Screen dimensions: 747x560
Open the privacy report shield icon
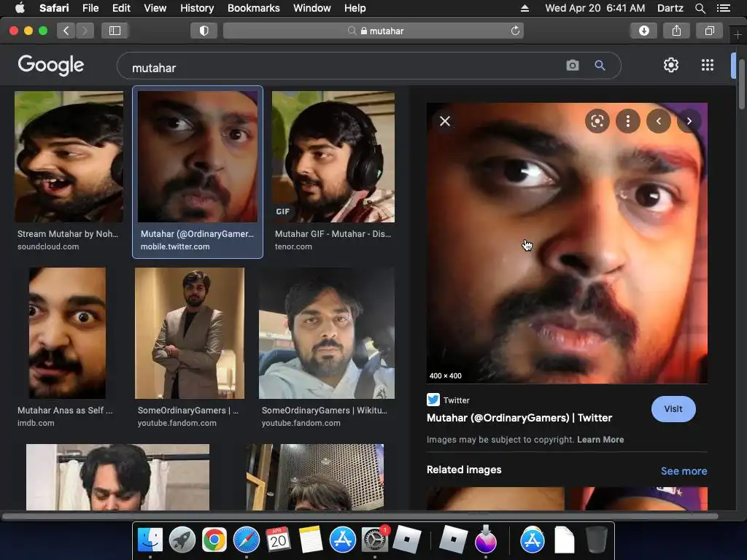coord(204,31)
